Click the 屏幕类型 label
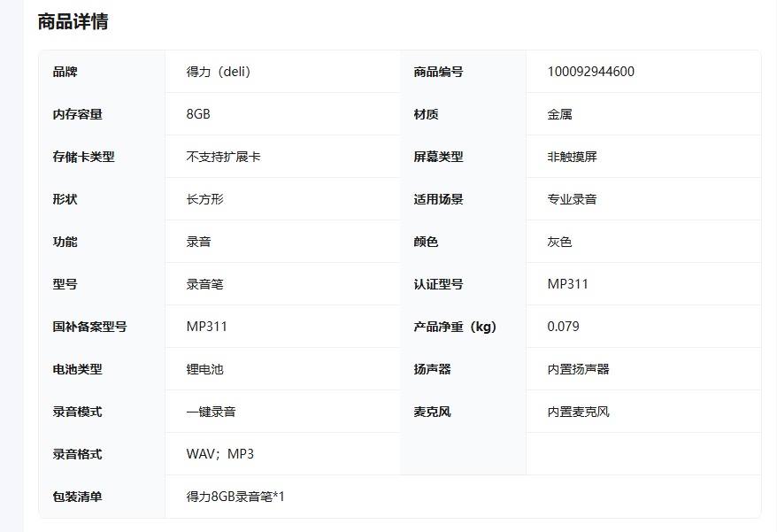 [x=439, y=158]
